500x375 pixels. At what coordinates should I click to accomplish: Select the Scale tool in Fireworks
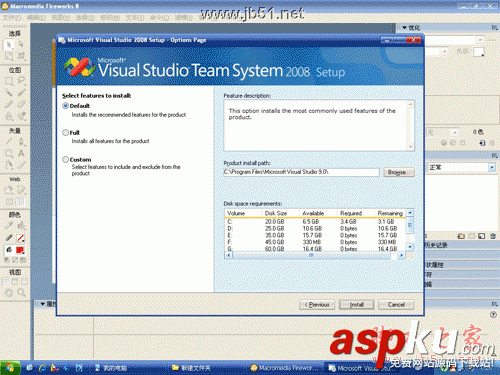[9, 56]
